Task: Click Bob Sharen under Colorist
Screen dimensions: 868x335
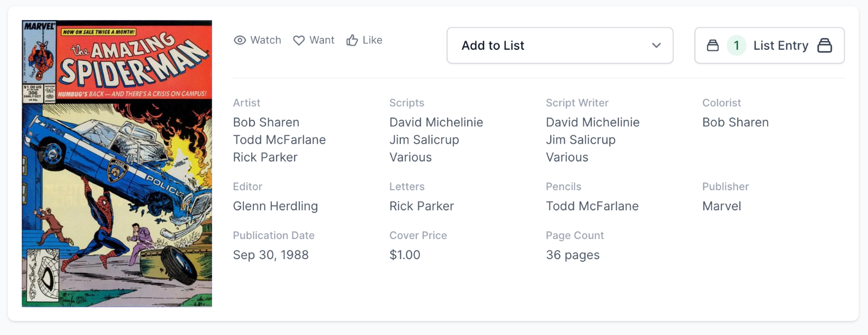Action: point(735,123)
